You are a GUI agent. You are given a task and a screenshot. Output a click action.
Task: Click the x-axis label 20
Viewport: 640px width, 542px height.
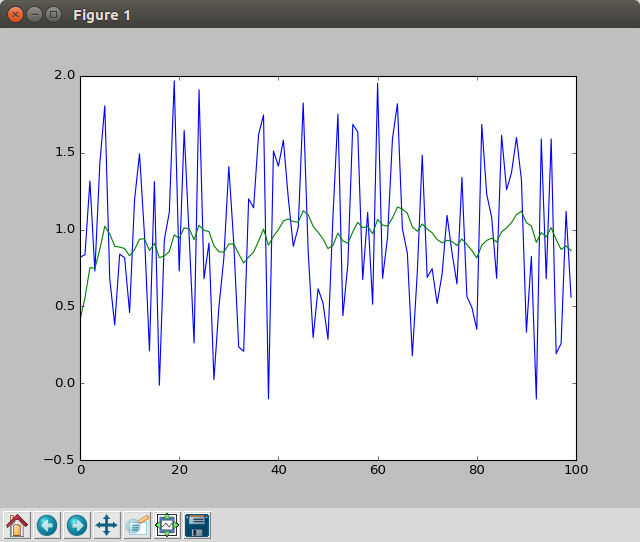point(180,470)
